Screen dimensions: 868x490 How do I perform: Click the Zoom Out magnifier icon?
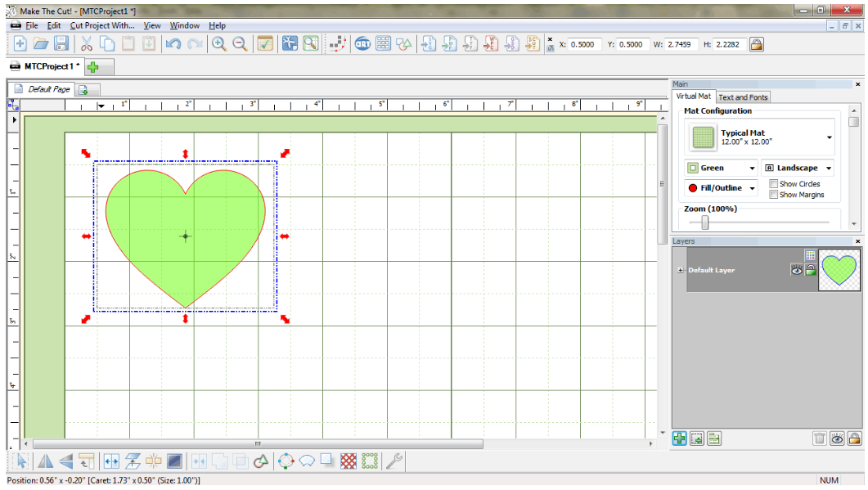point(240,43)
